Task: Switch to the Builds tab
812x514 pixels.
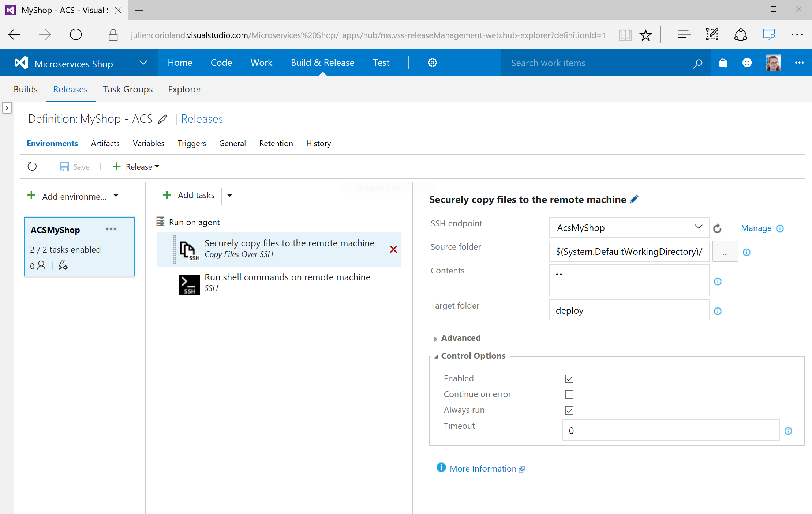Action: tap(26, 90)
